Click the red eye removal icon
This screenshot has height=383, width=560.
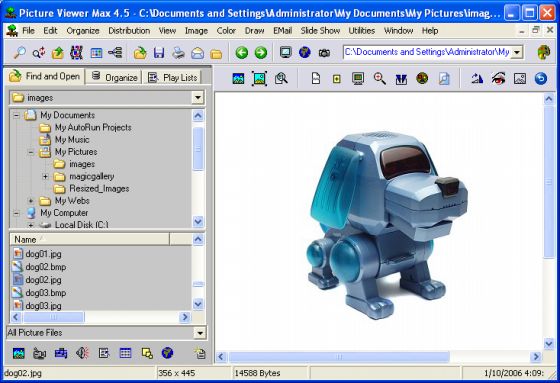(x=499, y=78)
